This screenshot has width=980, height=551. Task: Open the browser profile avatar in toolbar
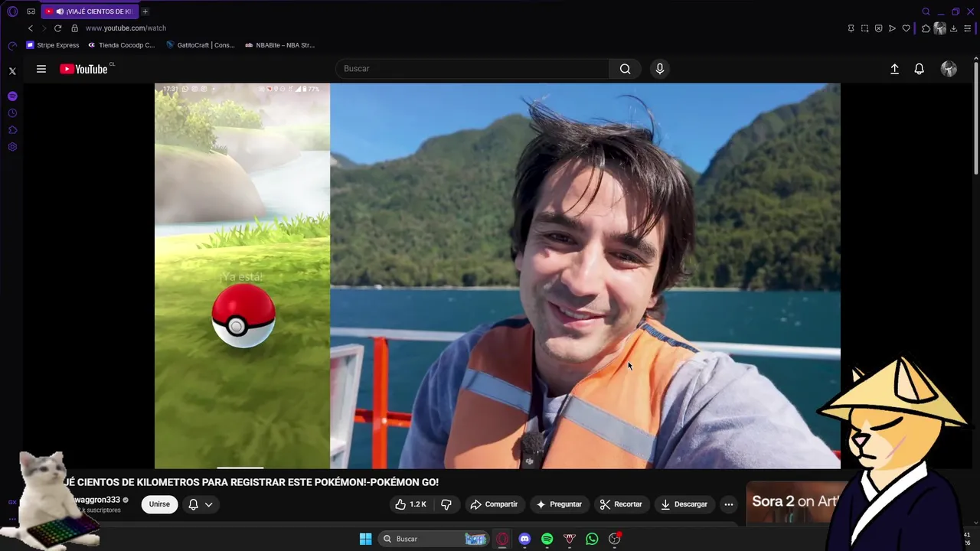pyautogui.click(x=939, y=28)
